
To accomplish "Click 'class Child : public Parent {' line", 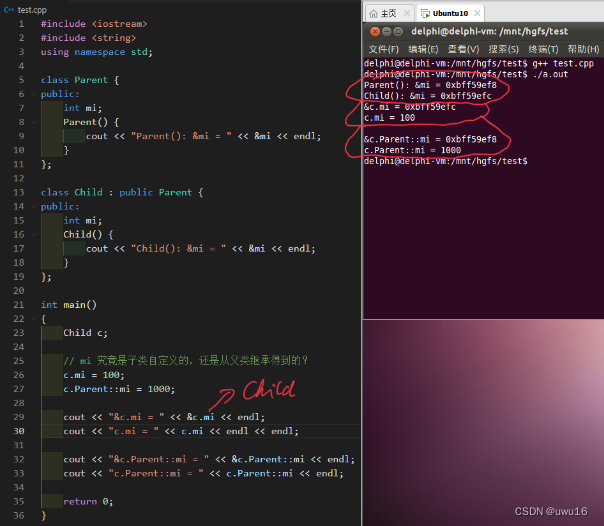I will [122, 192].
